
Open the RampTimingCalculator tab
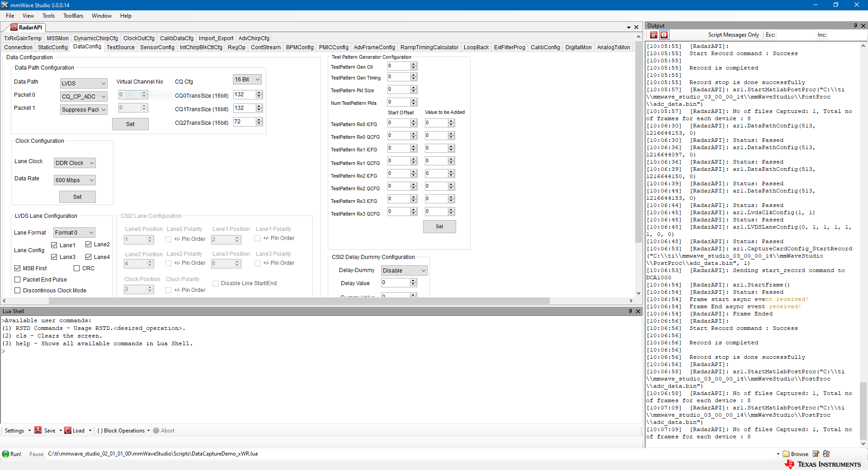(x=429, y=47)
